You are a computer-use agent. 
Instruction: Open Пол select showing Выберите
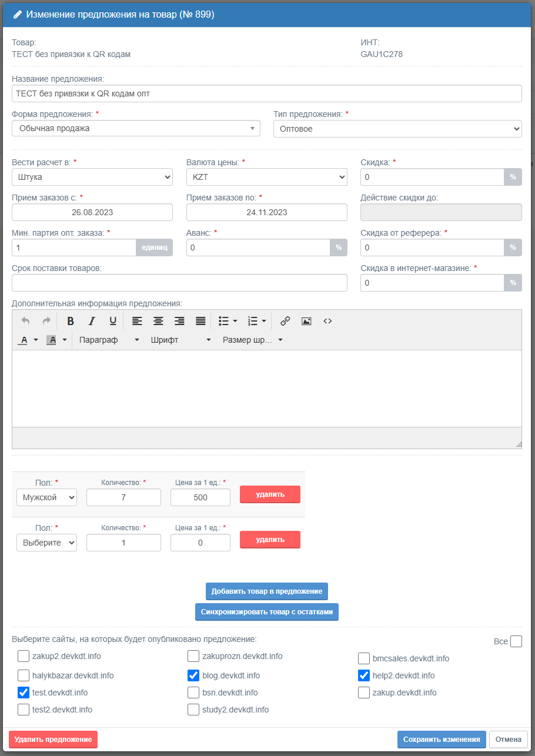click(46, 543)
